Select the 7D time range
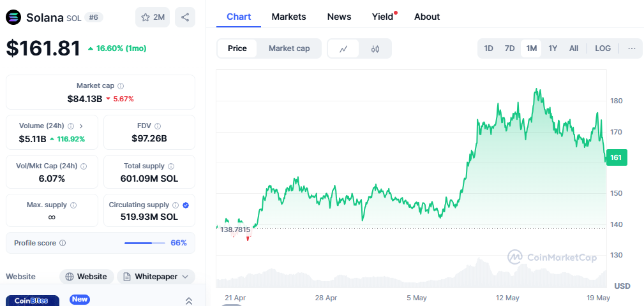Viewport: 644px width, 306px height. pos(510,48)
